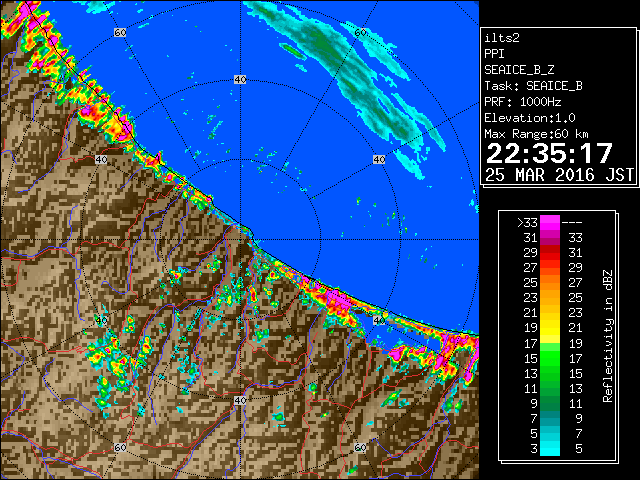
Task: Select the 'Elevation:1.0' value
Action: 530,118
